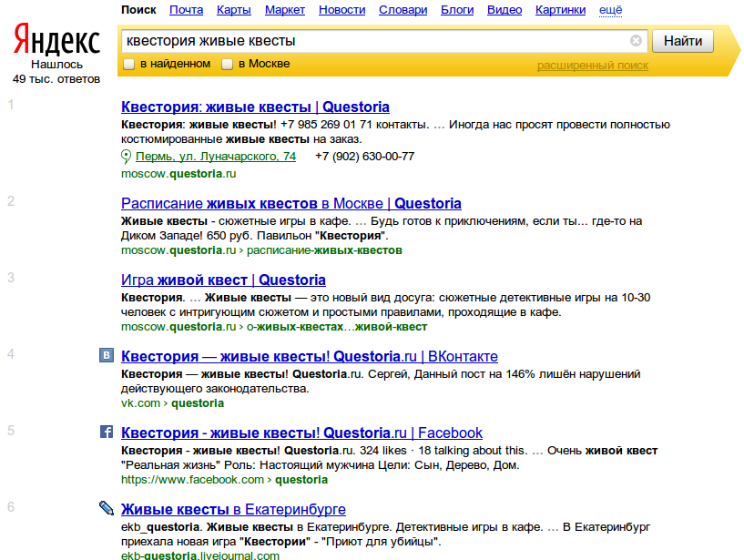The width and height of the screenshot is (744, 560).
Task: Enable the 'в Москве' checkbox
Action: coord(228,64)
